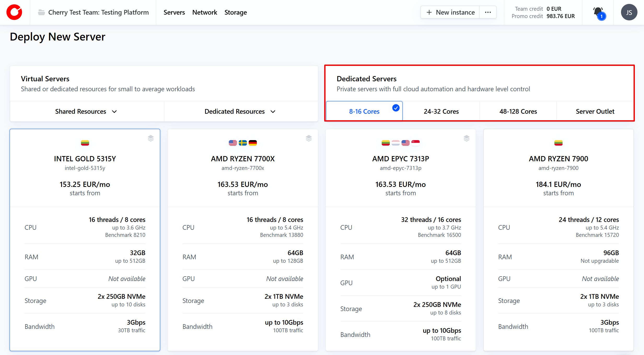Viewport: 644px width, 355px height.
Task: Open the JS user avatar menu
Action: (x=629, y=12)
